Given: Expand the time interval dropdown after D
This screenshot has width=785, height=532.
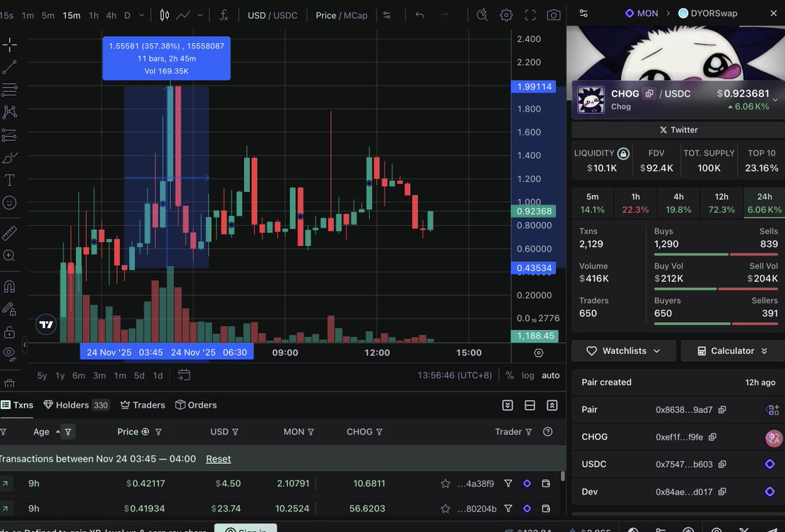Looking at the screenshot, I should (143, 15).
